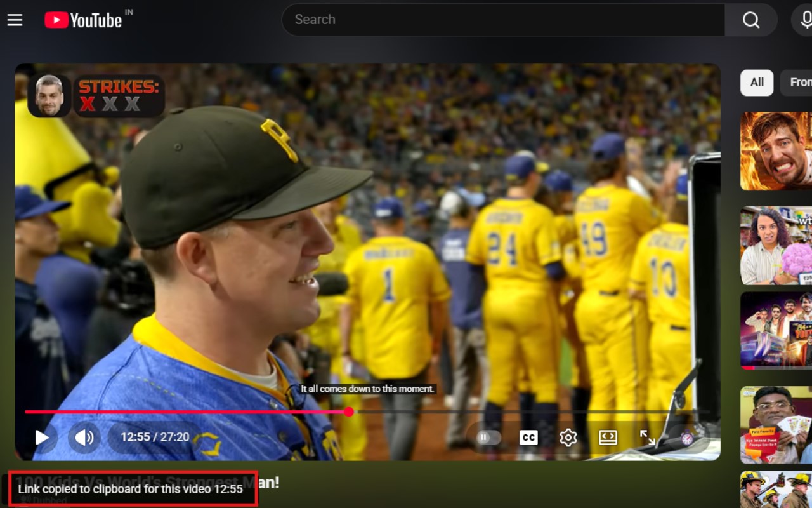Click the red scrubber handle on the progress bar
Image resolution: width=812 pixels, height=508 pixels.
349,412
